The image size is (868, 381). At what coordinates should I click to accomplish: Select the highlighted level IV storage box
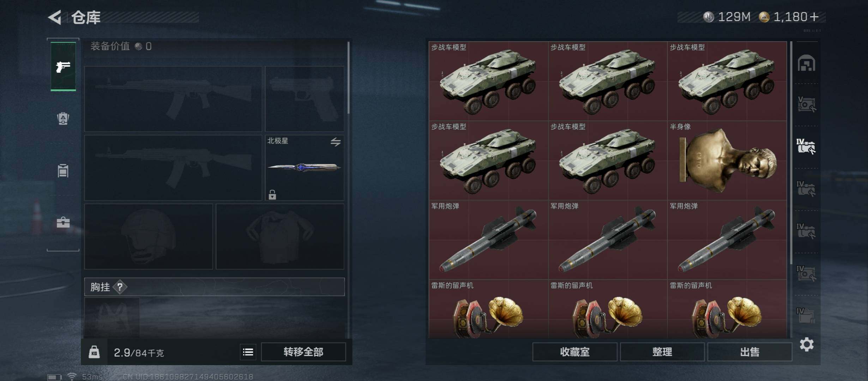point(806,146)
